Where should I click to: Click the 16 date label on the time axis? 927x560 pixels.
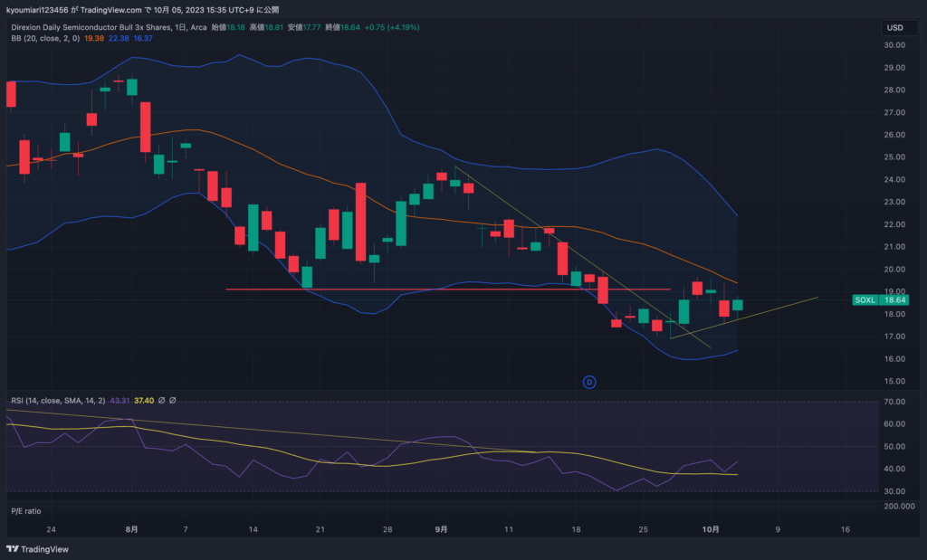point(846,529)
